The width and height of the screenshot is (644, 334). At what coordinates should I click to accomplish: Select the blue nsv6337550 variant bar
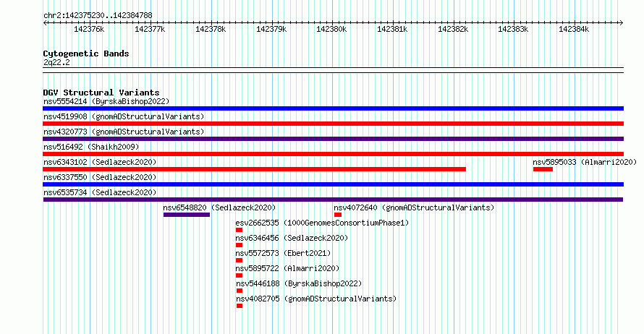(333, 184)
